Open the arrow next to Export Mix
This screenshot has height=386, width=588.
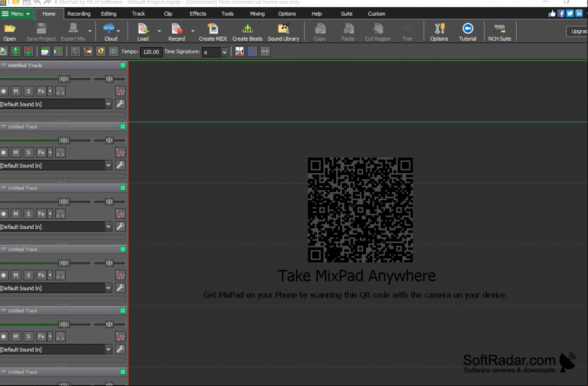pos(89,31)
